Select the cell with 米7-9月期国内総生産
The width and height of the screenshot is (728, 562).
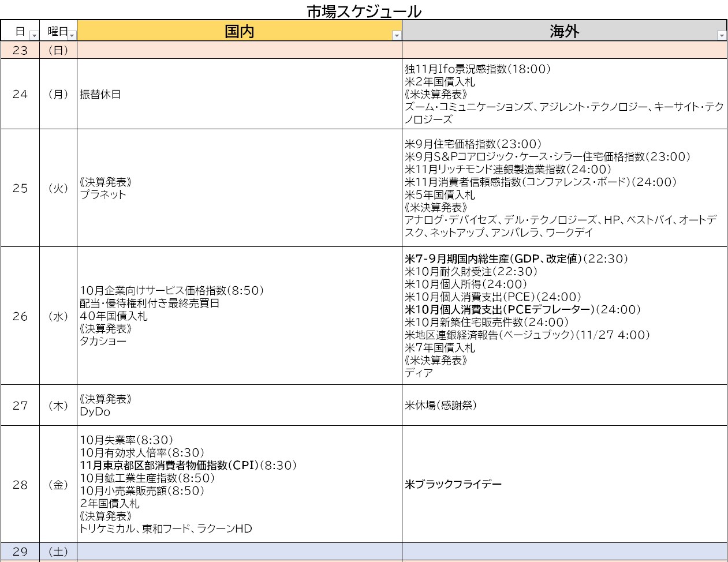tap(564, 316)
